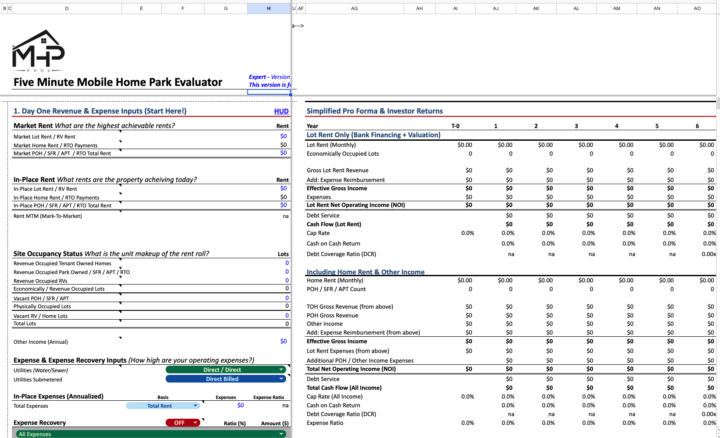Select highlighted column H header
Screen dimensions: 720x438
[x=269, y=8]
